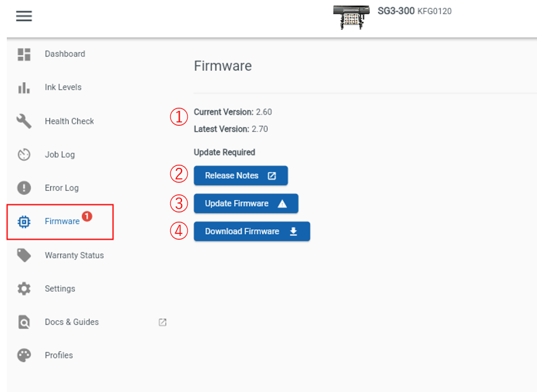Screen dimensions: 537x392
Task: Open the Release Notes button
Action: 241,176
